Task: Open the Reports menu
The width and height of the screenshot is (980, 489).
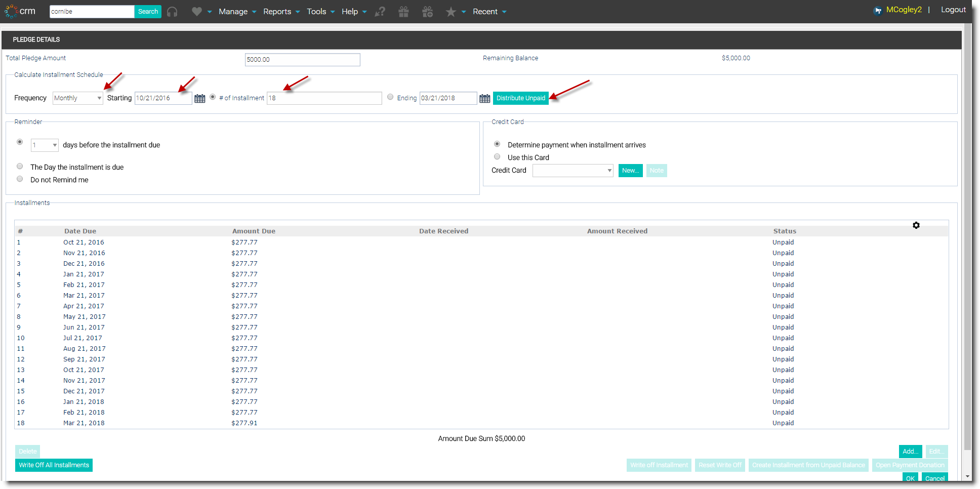Action: tap(281, 12)
